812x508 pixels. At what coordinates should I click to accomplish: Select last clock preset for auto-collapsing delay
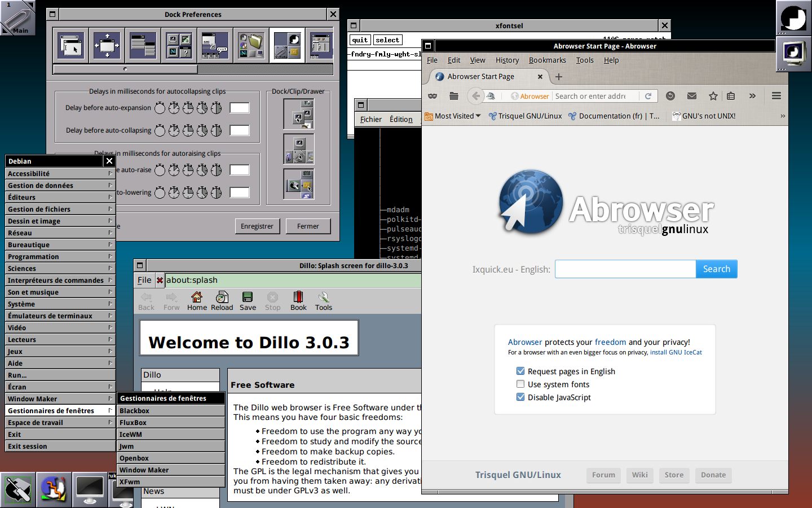coord(217,130)
